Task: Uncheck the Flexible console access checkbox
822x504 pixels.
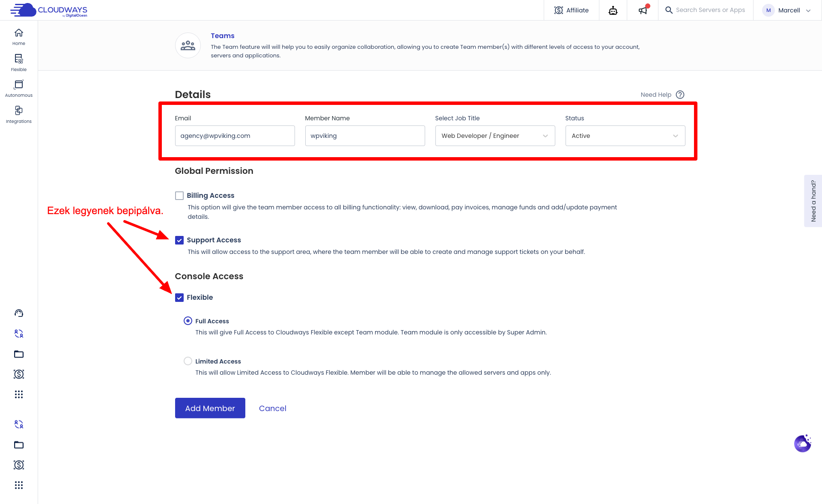Action: [x=179, y=298]
